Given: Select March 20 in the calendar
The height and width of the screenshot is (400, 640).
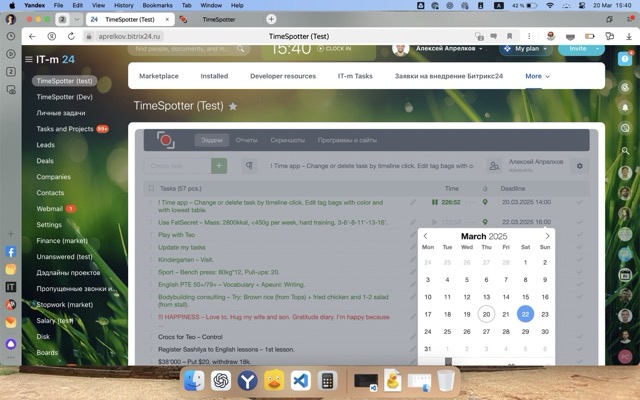Looking at the screenshot, I should click(x=486, y=314).
